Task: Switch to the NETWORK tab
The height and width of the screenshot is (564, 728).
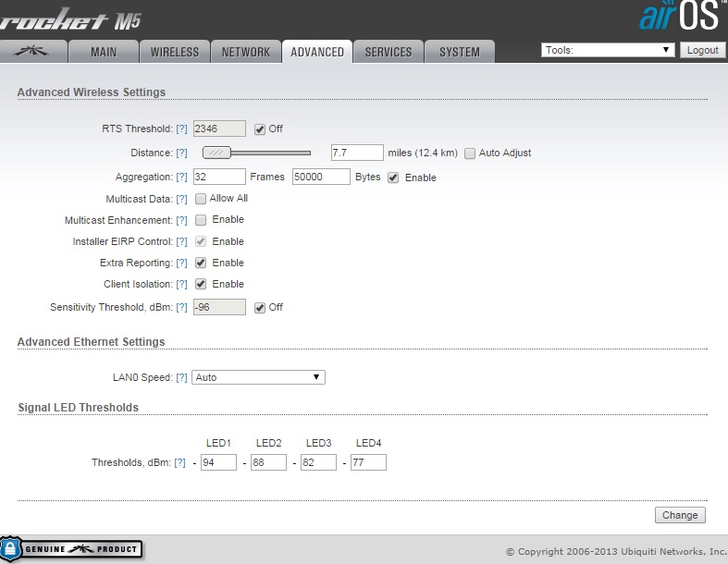Action: coord(246,52)
